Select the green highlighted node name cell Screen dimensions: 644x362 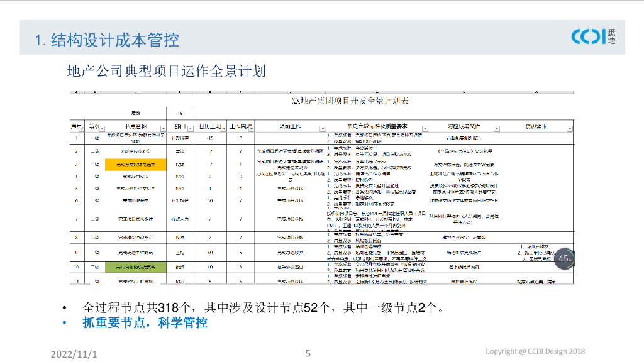point(136,267)
